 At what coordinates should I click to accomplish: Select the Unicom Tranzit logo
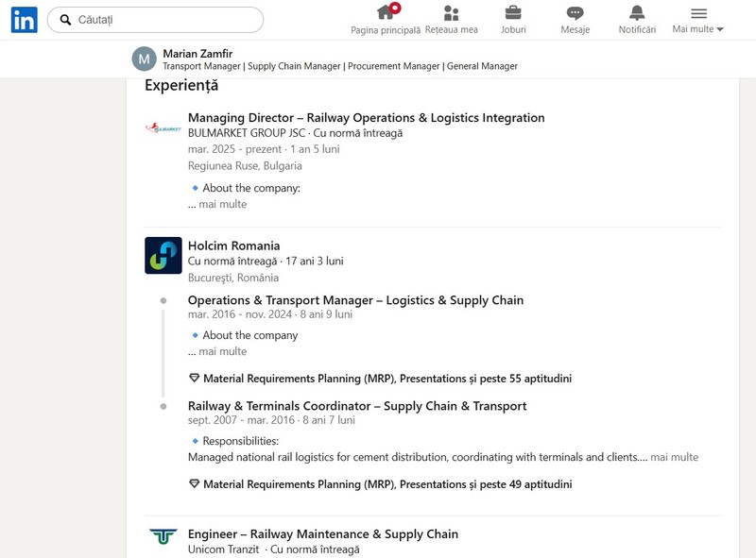pos(163,536)
